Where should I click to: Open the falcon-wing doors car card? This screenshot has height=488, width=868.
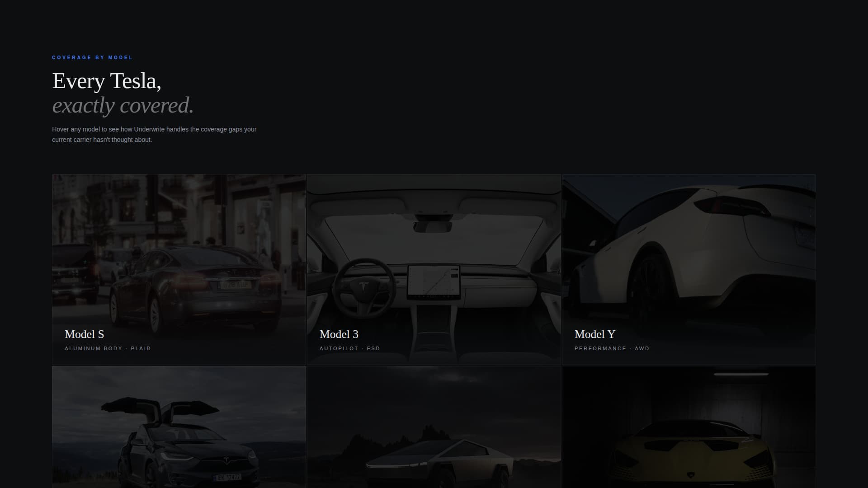click(179, 427)
